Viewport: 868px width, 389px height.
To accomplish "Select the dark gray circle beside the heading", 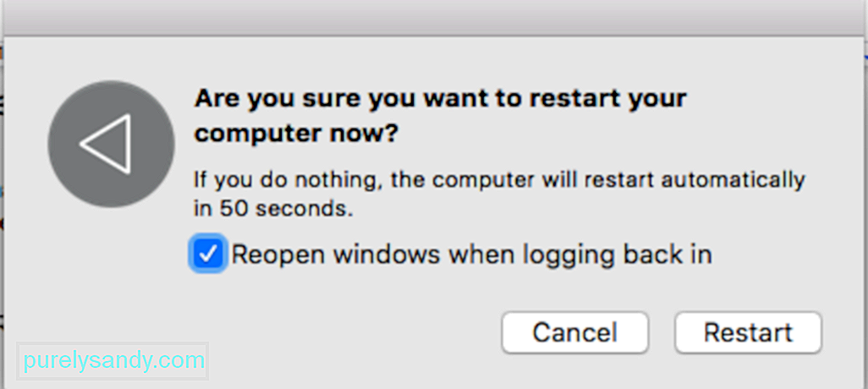I will tap(112, 144).
